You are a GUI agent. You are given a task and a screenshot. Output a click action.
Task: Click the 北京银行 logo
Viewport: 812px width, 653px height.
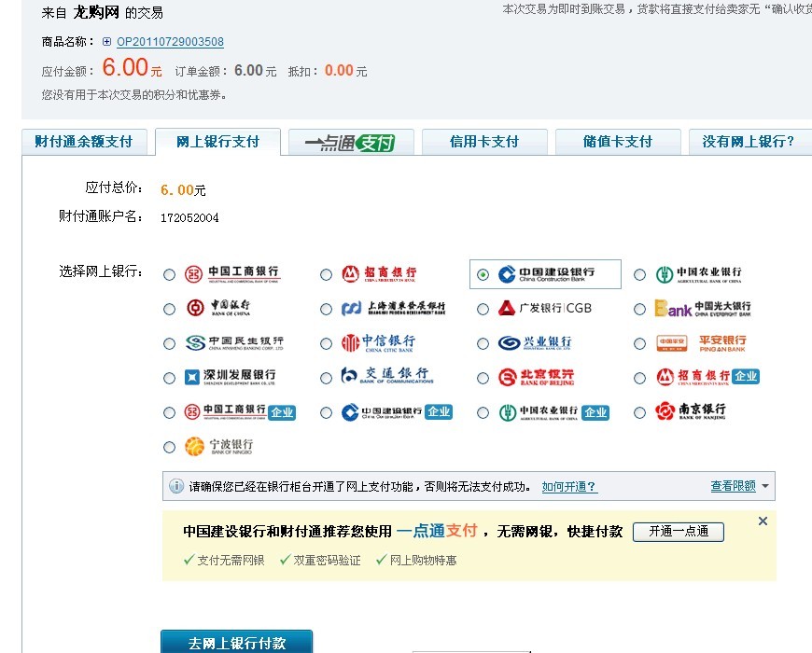pyautogui.click(x=536, y=377)
